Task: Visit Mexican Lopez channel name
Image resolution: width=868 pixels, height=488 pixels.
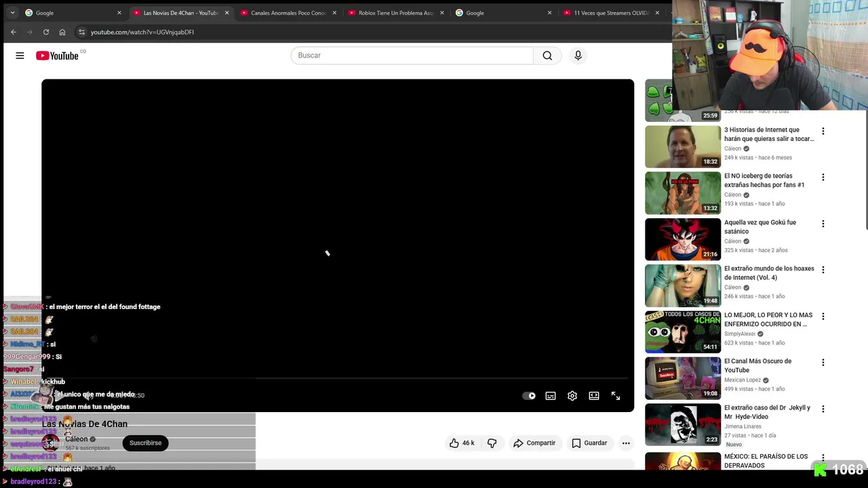Action: 743,380
